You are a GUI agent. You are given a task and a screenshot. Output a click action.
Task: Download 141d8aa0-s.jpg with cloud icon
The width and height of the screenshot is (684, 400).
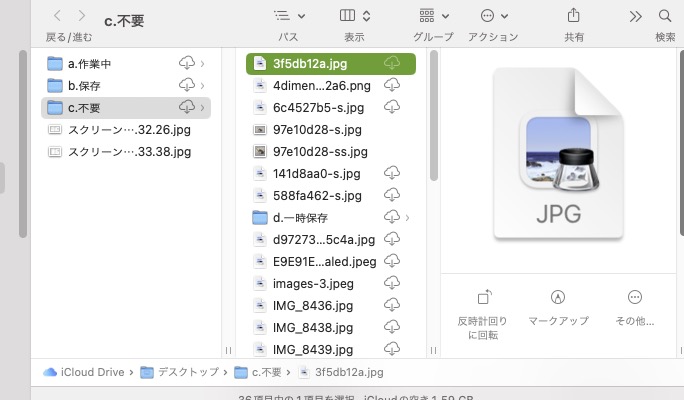(392, 173)
